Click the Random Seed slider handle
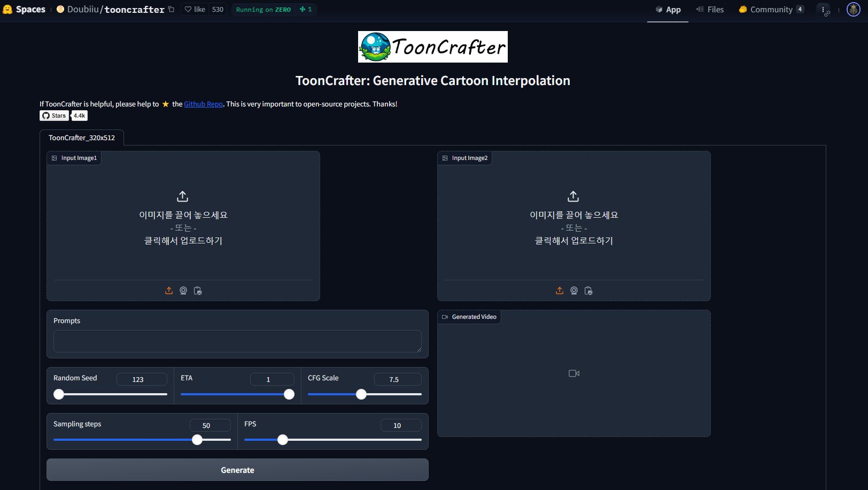 pos(59,394)
